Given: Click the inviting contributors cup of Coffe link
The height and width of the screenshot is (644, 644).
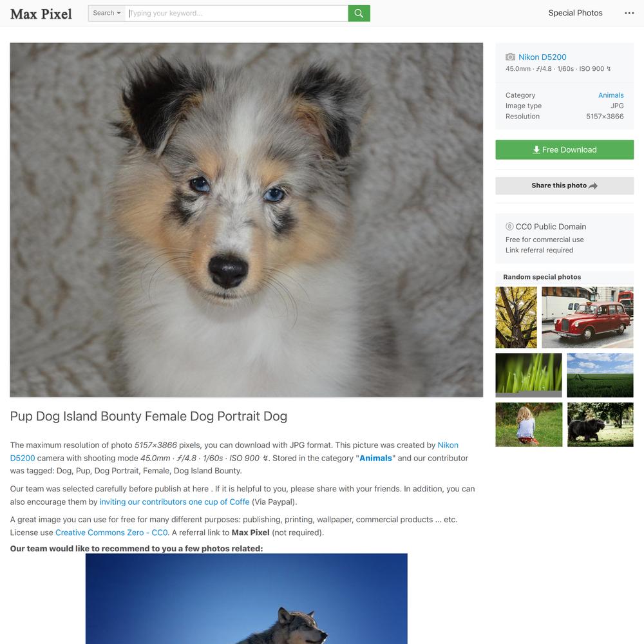Looking at the screenshot, I should tap(175, 502).
